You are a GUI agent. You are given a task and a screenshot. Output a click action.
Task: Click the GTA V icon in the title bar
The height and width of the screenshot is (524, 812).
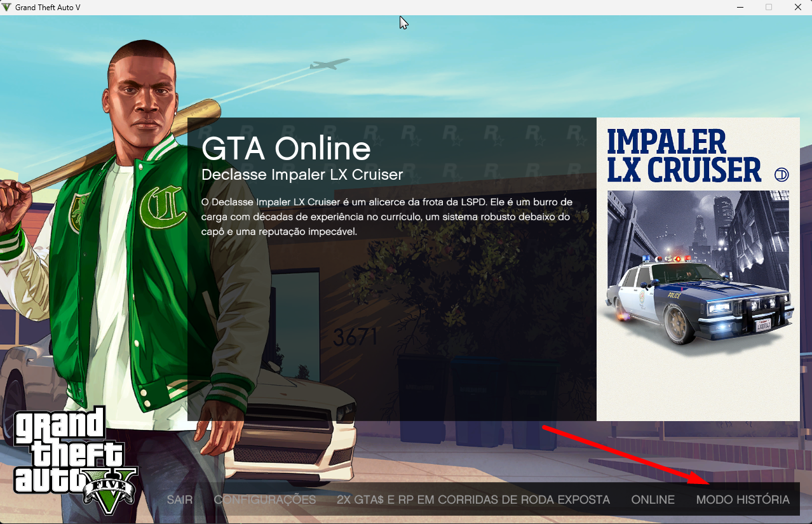[7, 7]
